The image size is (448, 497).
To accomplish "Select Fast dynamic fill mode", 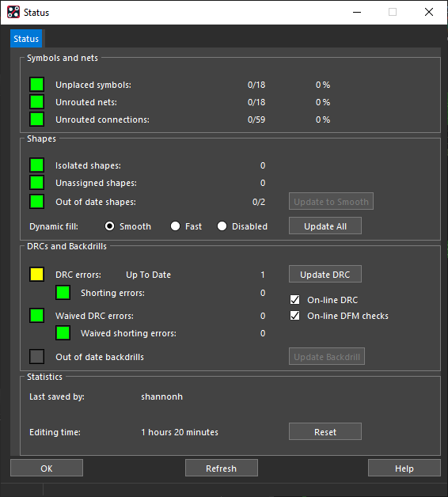I will click(175, 226).
